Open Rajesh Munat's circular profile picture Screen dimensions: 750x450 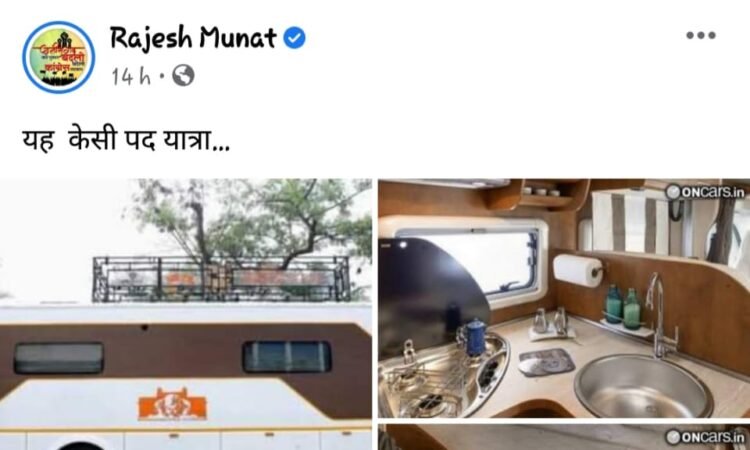click(58, 57)
